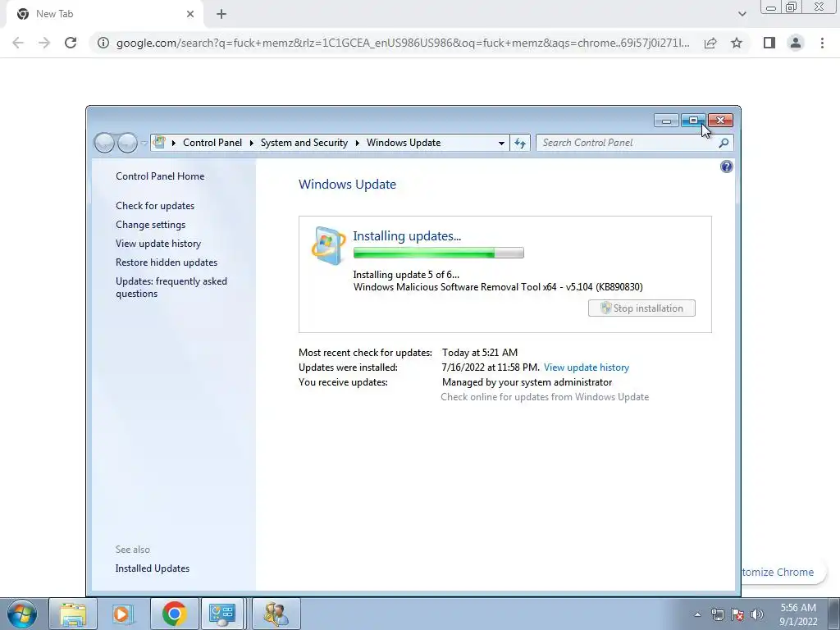Image resolution: width=840 pixels, height=630 pixels.
Task: Click Check for updates
Action: coord(155,206)
